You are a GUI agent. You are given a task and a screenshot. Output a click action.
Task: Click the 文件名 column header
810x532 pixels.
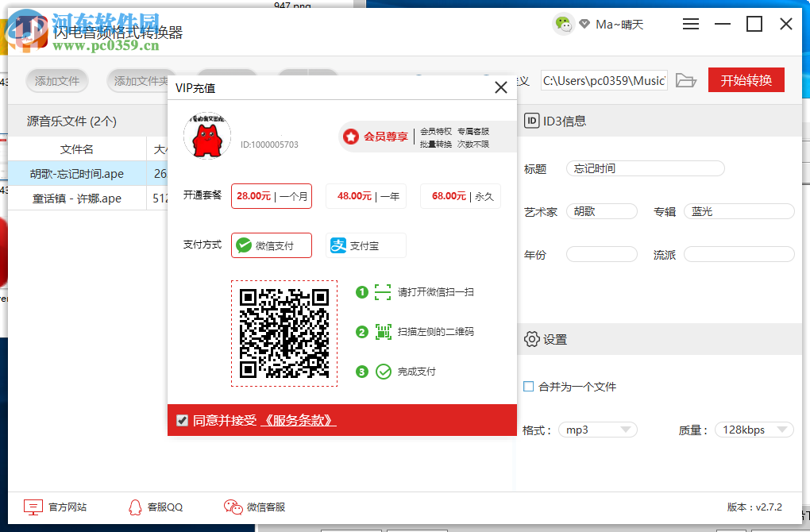(77, 149)
